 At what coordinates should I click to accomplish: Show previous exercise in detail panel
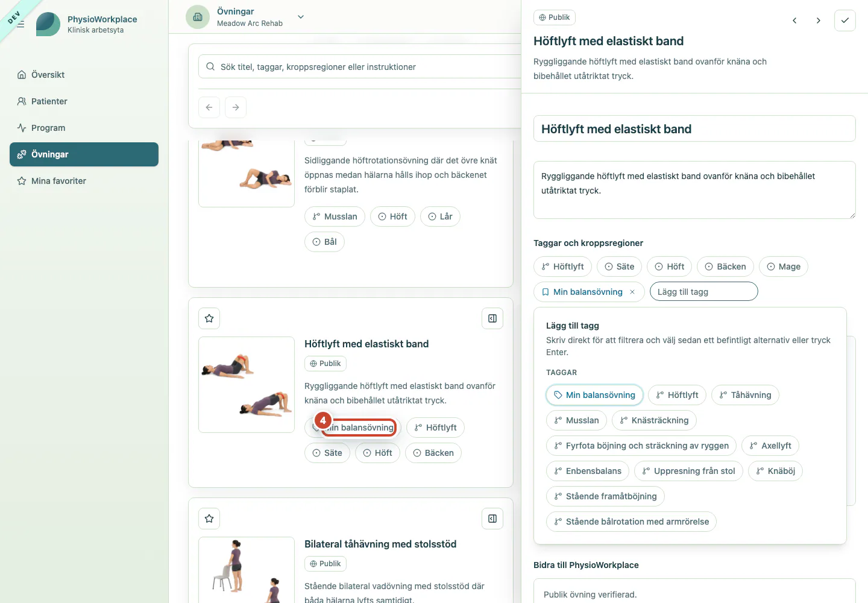click(x=794, y=21)
